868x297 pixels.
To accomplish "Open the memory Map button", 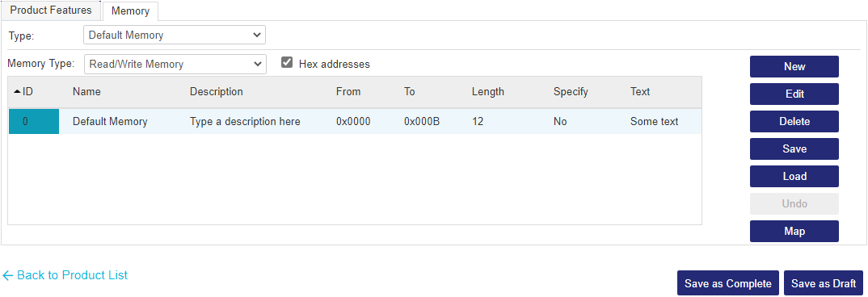I will 794,231.
